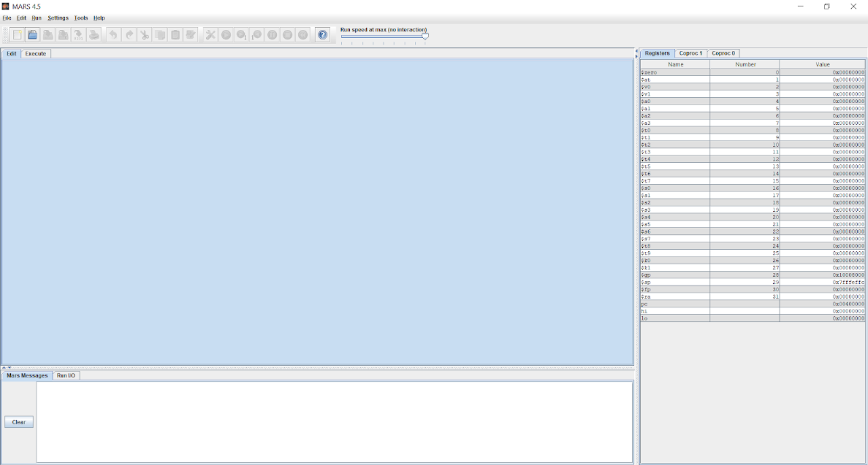Viewport: 868px width, 465px height.
Task: Expand the File menu
Action: (x=7, y=18)
